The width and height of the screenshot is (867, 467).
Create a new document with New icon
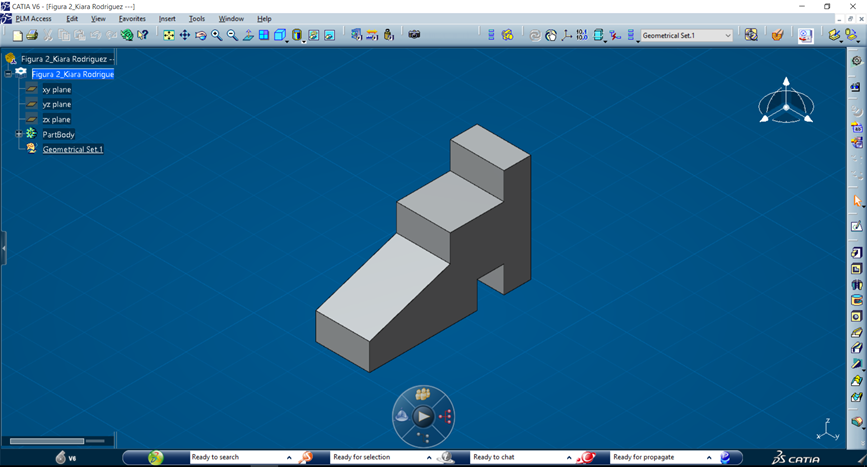17,35
